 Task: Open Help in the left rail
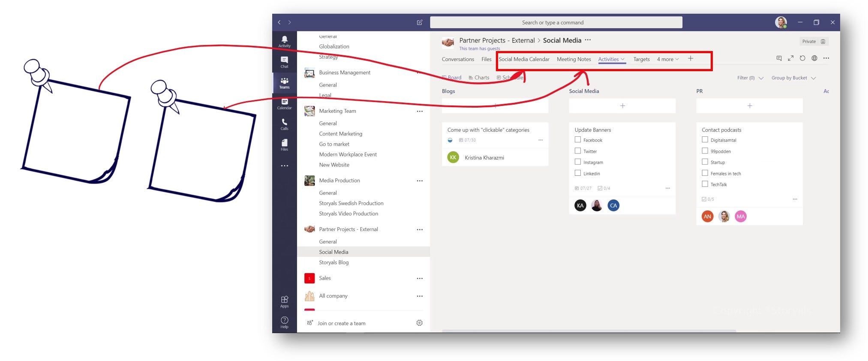tap(284, 322)
